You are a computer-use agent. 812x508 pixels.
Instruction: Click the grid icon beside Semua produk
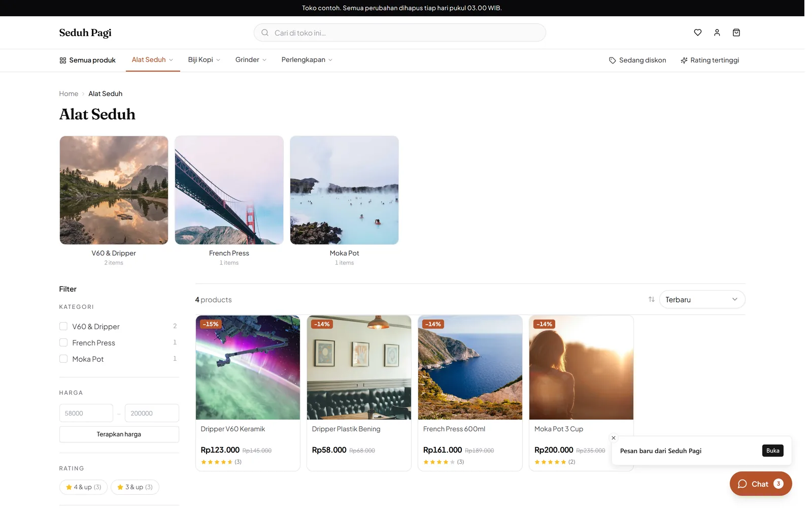[63, 60]
